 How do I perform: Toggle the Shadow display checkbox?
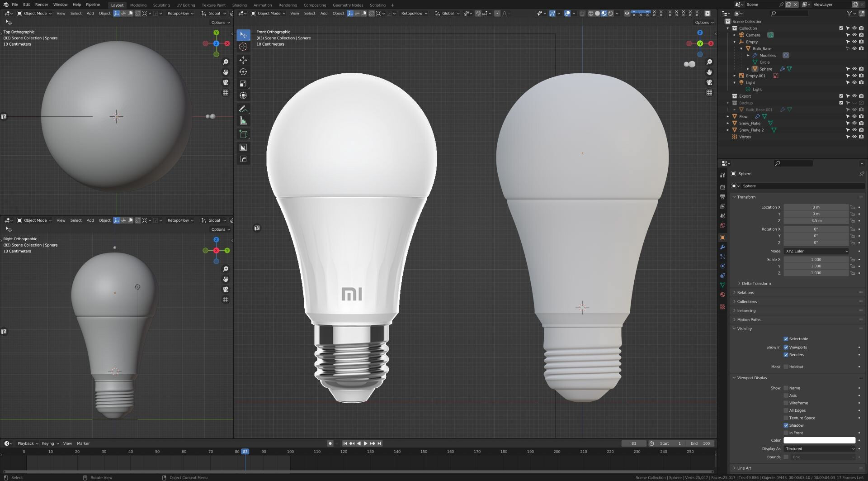(x=786, y=425)
